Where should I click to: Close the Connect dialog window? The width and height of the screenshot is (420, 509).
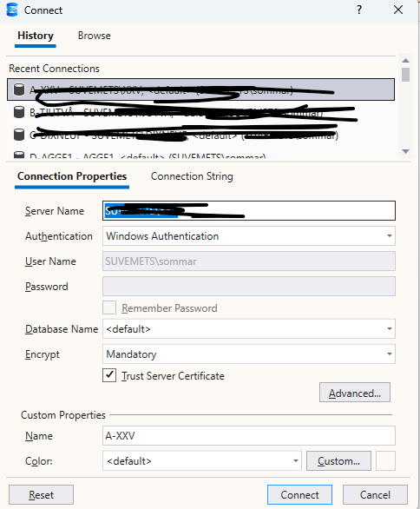click(x=398, y=10)
